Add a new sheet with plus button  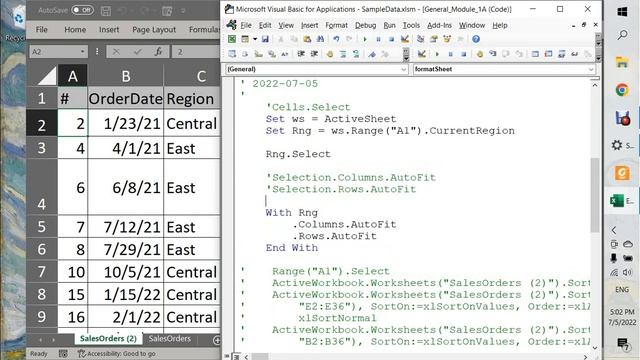(x=217, y=340)
